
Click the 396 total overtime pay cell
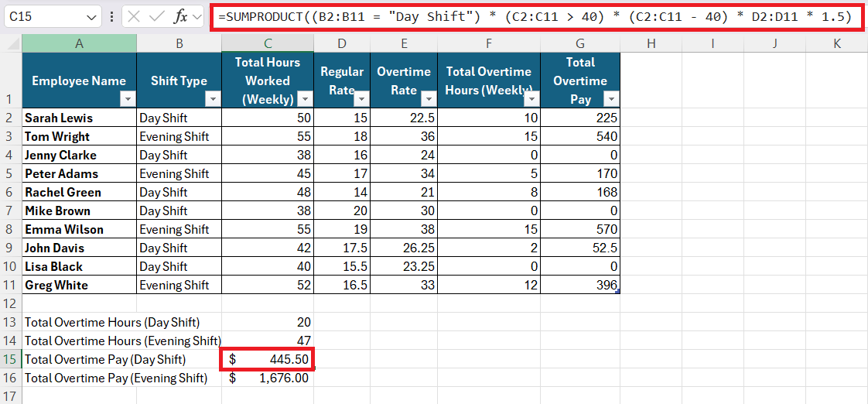(580, 285)
